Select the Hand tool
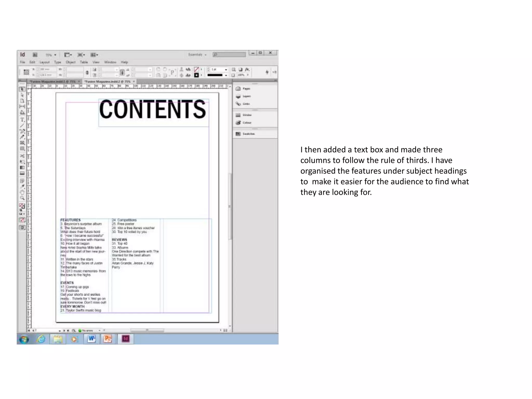 22,192
